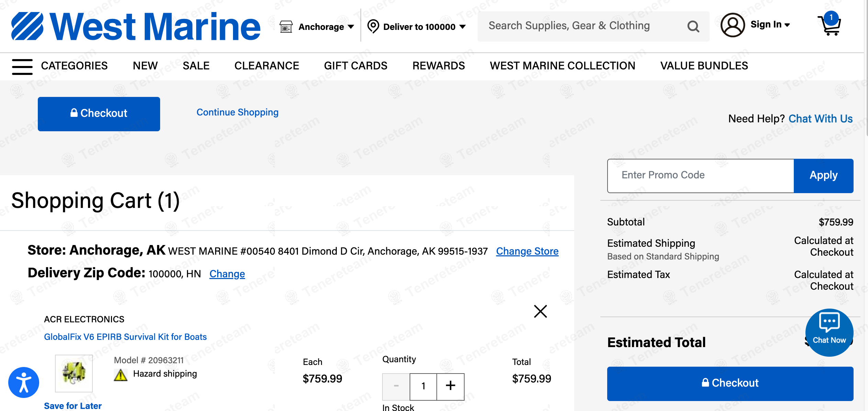Image resolution: width=868 pixels, height=411 pixels.
Task: Open the Sign In dropdown
Action: [770, 25]
